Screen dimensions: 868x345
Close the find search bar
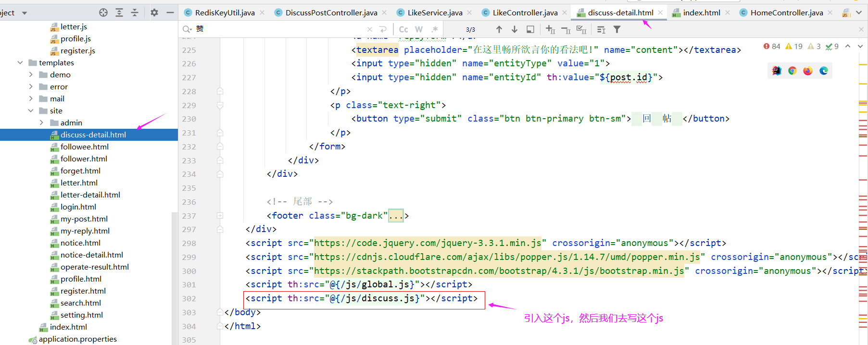[x=861, y=29]
